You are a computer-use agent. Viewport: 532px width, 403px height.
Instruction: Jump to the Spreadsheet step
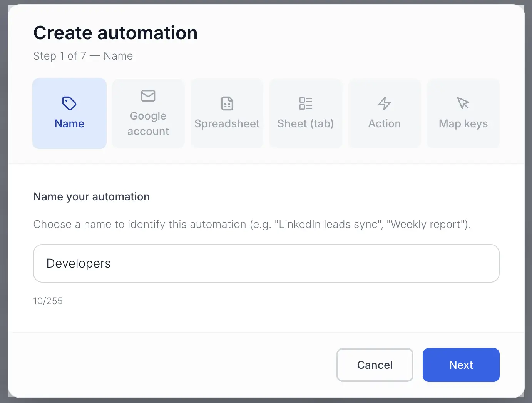click(227, 113)
